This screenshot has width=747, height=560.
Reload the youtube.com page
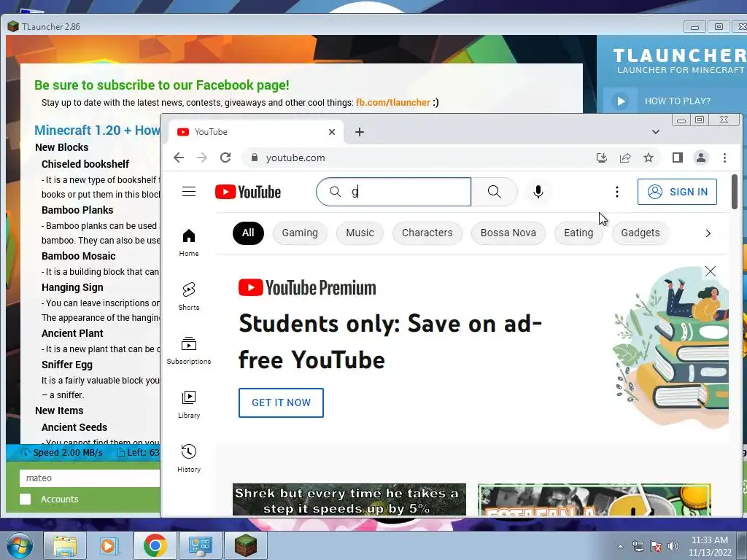(x=225, y=157)
